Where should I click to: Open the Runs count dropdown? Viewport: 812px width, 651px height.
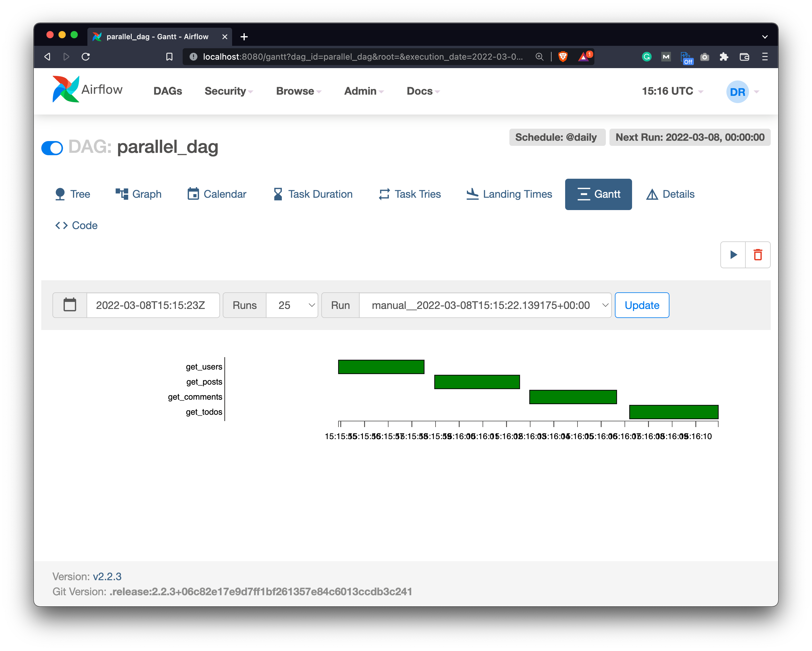pos(292,305)
